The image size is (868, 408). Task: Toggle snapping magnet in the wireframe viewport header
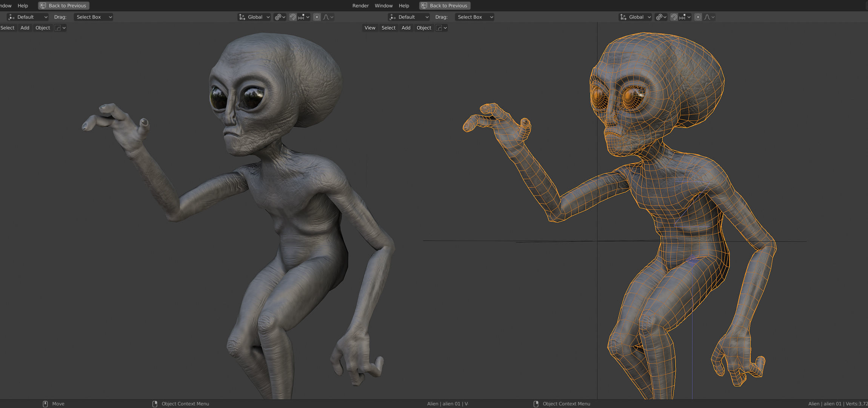[674, 17]
